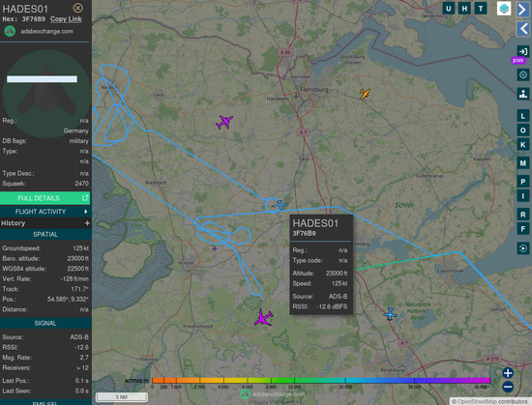Close the HADES01 aircraft info panel
Image resolution: width=532 pixels, height=405 pixels.
pyautogui.click(x=77, y=8)
